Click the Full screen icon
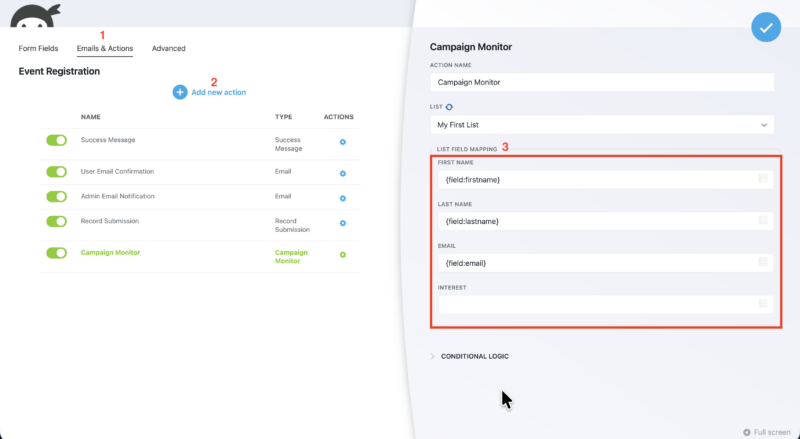The image size is (800, 439). point(746,432)
